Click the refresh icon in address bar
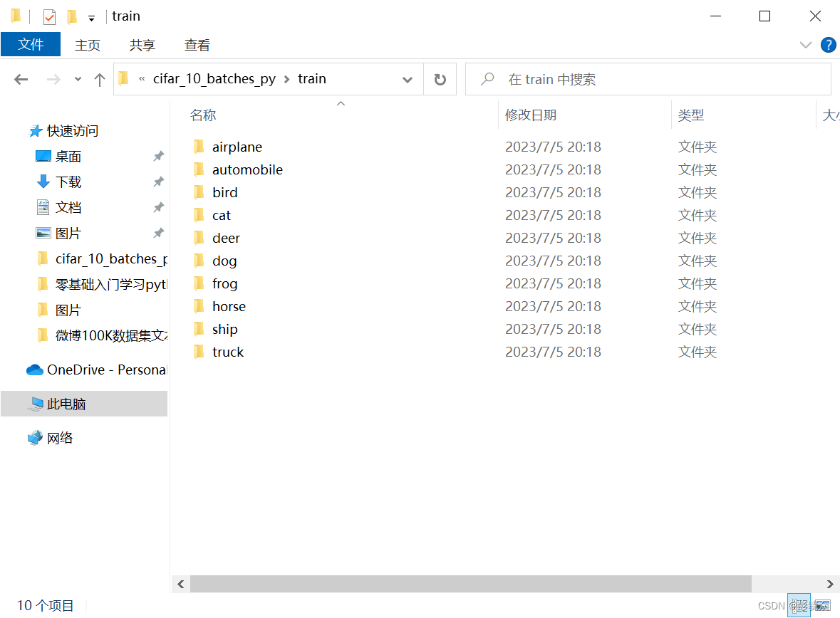Screen dimensions: 840x618 click(x=441, y=79)
